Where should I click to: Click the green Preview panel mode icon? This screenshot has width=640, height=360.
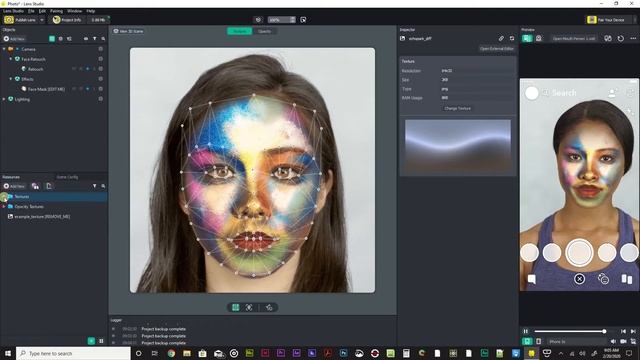click(x=527, y=38)
